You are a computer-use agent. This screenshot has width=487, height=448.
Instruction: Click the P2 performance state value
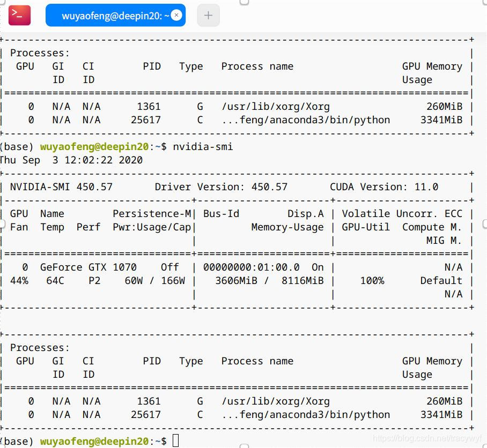point(94,281)
